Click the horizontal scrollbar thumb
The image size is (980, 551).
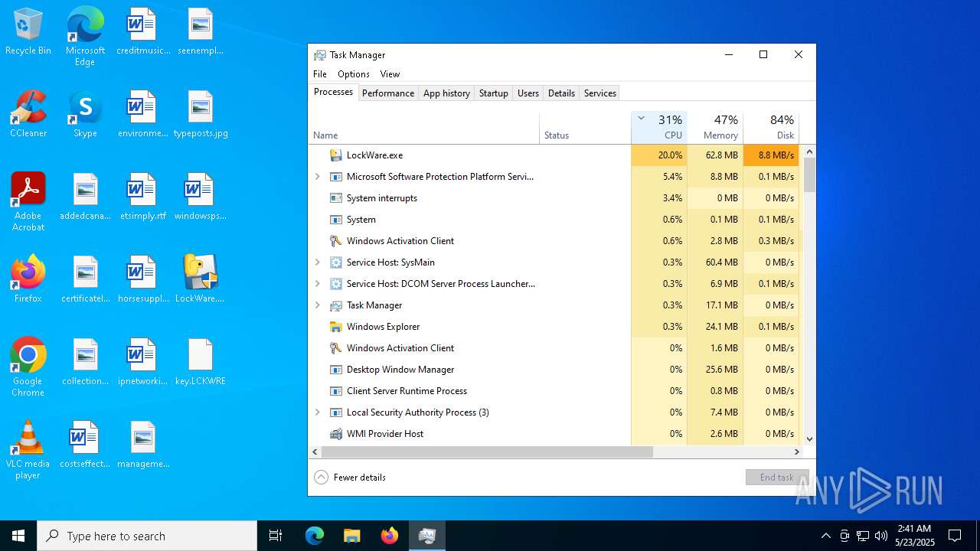pyautogui.click(x=487, y=452)
